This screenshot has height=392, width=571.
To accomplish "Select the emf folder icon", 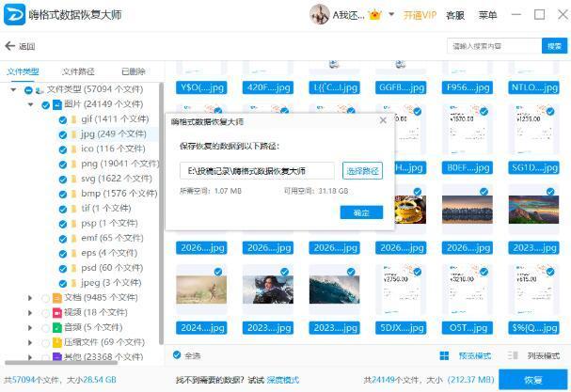I will [74, 239].
